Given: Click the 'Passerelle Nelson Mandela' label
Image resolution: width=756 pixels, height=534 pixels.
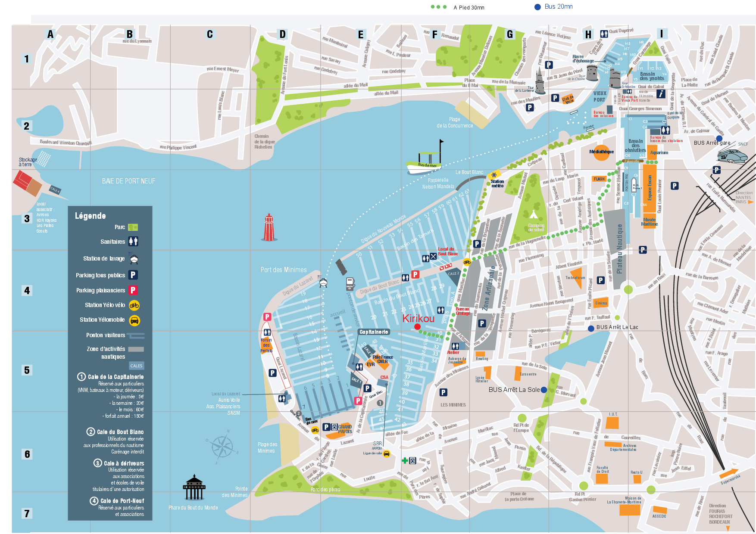Looking at the screenshot, I should [x=438, y=183].
